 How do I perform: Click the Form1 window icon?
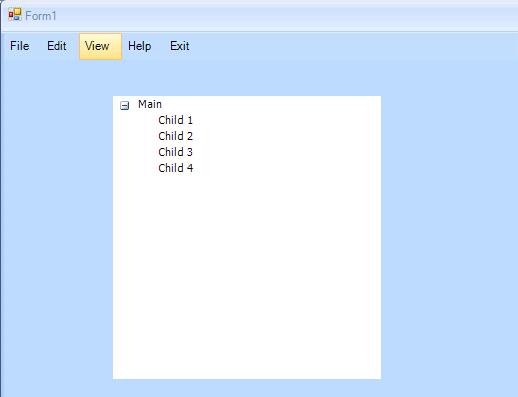click(x=15, y=15)
